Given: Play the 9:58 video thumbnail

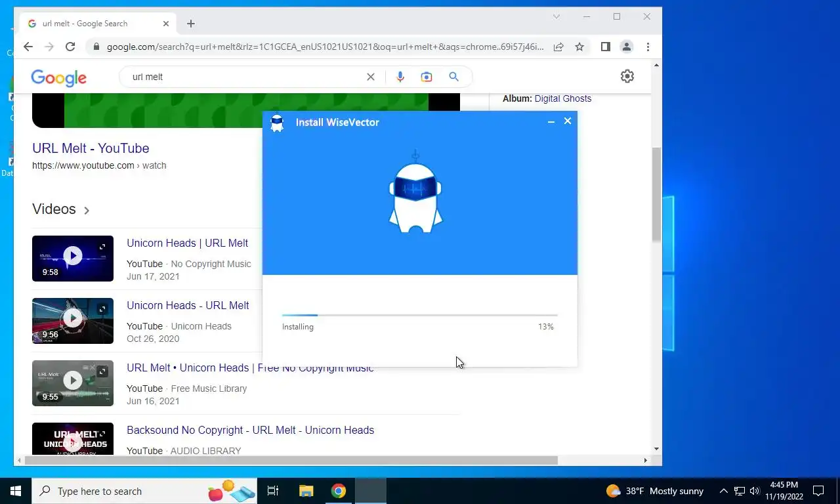Looking at the screenshot, I should [73, 259].
